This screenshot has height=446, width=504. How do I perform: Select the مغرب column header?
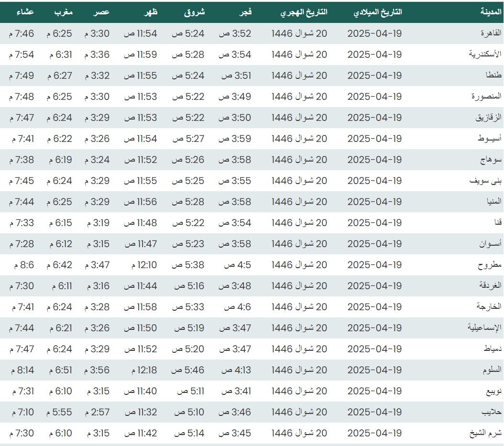coord(63,12)
